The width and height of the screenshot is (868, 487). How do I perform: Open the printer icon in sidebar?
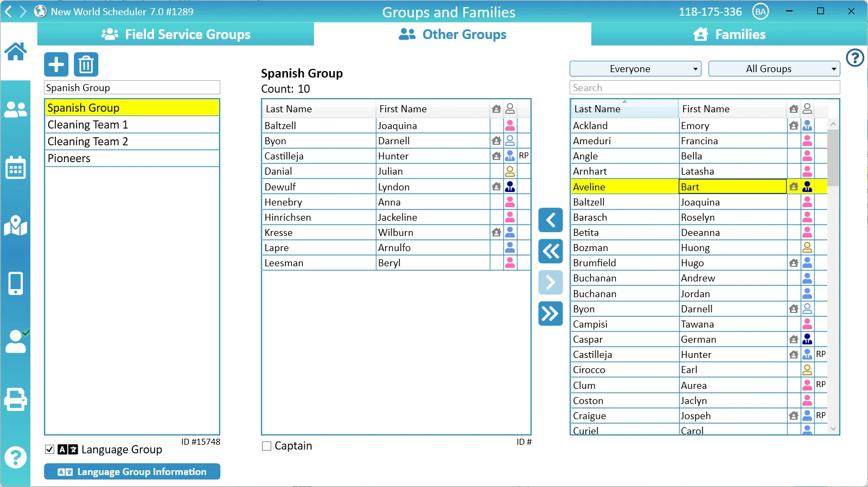coord(15,400)
